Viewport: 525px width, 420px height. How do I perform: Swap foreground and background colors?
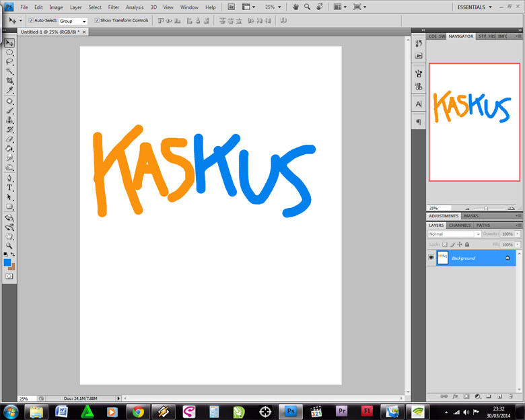13,254
